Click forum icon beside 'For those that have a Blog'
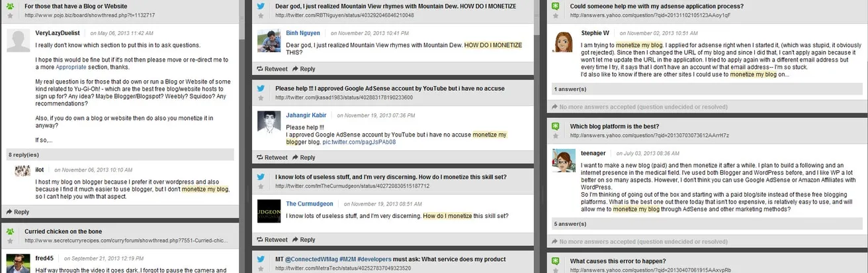The width and height of the screenshot is (868, 273). 10,5
